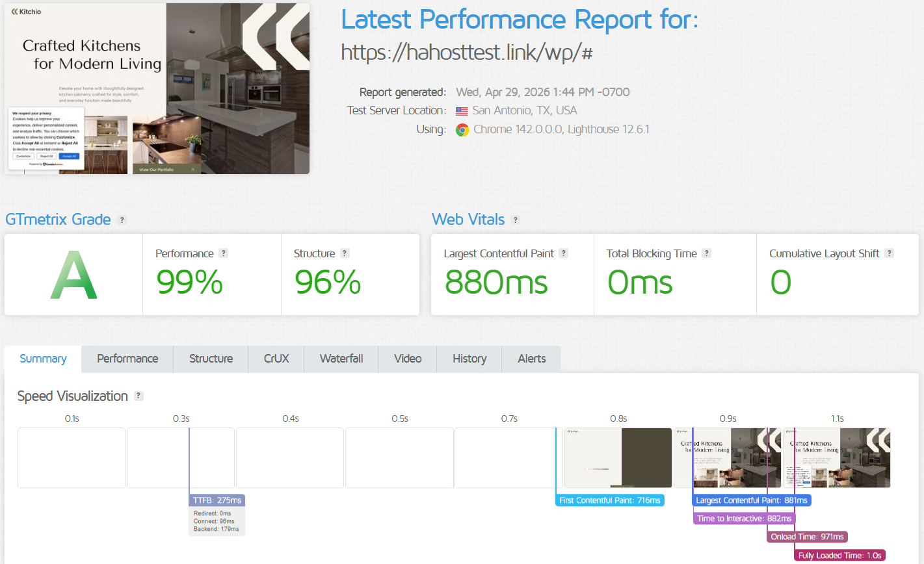Image resolution: width=924 pixels, height=564 pixels.
Task: Open the Structure tab
Action: click(211, 359)
